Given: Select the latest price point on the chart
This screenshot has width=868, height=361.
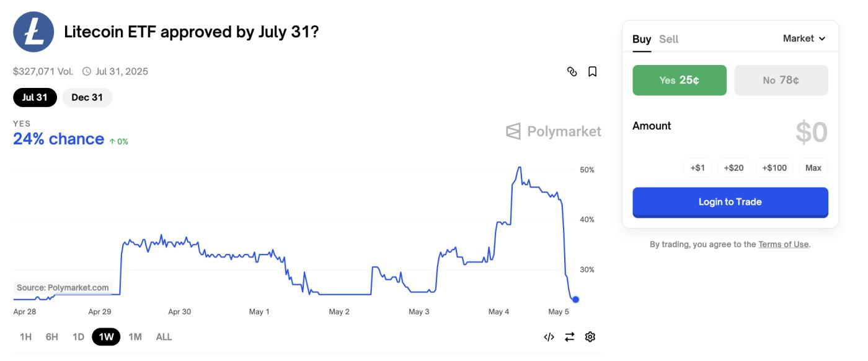Looking at the screenshot, I should click(575, 300).
